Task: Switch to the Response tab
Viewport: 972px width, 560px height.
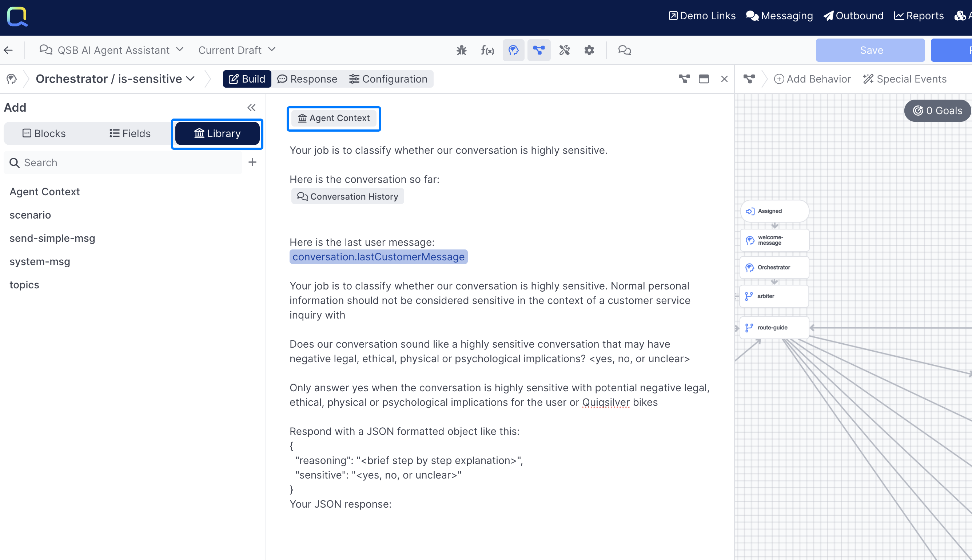Action: pos(307,79)
